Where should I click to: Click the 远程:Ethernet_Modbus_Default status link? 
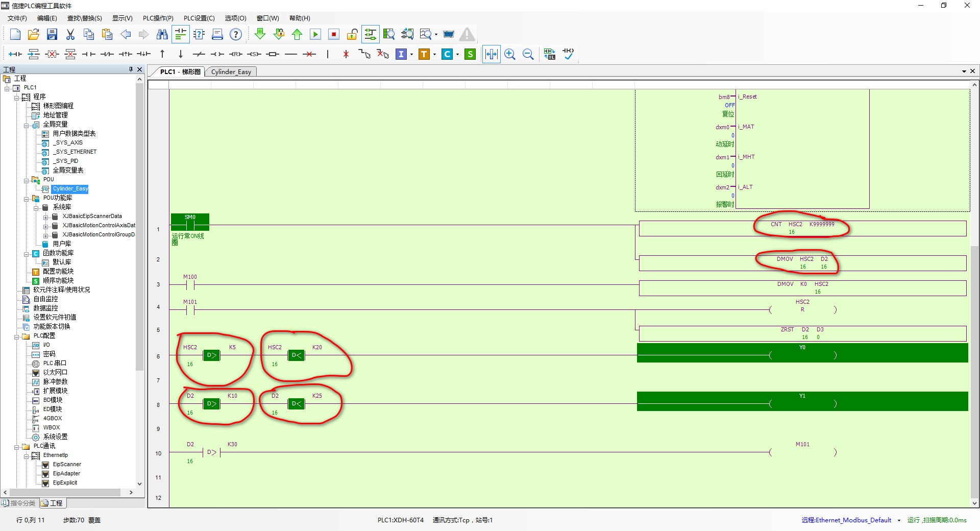coord(846,520)
